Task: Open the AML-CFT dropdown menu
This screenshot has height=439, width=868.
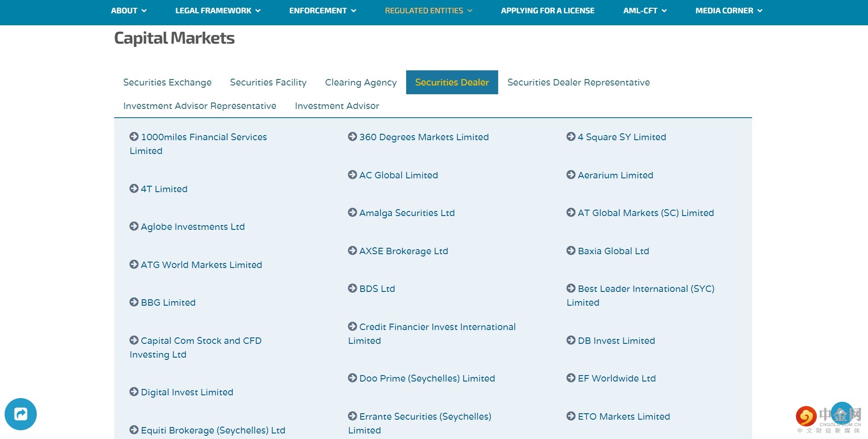Action: (645, 11)
